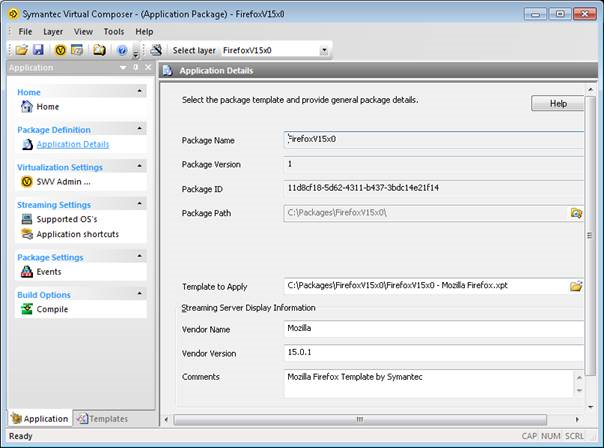
Task: Collapse the Package Definition section
Action: tap(139, 128)
